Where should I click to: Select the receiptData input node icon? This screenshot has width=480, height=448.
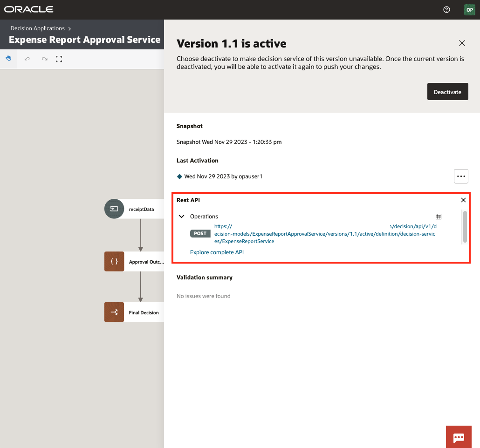[114, 209]
